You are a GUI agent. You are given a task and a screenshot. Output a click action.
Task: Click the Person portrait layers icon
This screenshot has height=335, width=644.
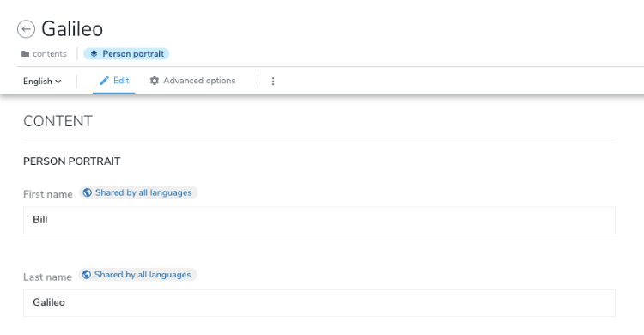(94, 54)
